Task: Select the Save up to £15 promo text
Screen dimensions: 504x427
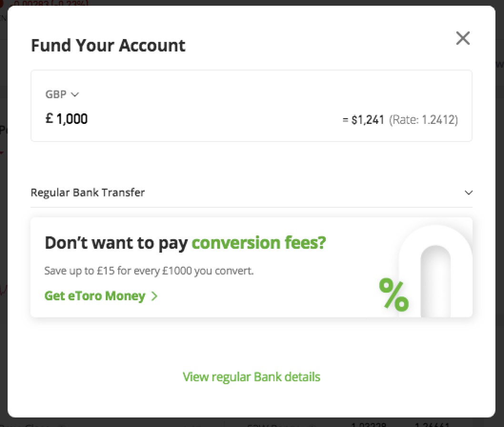Action: pyautogui.click(x=148, y=271)
